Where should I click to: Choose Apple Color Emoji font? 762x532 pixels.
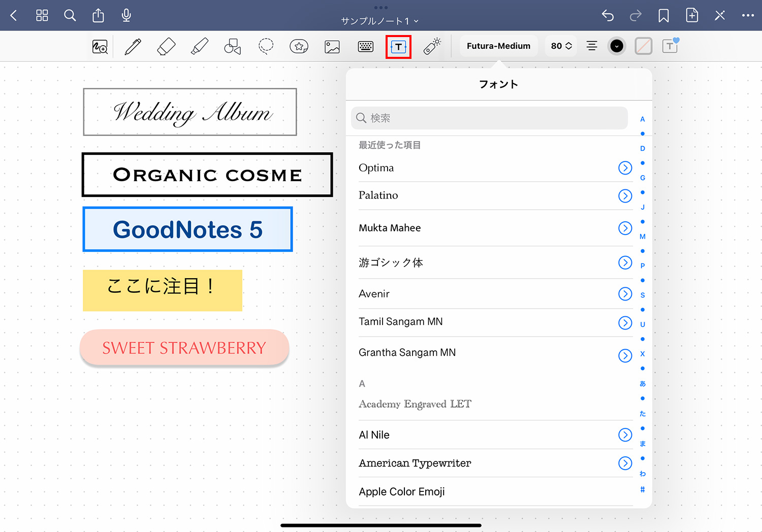pos(402,492)
